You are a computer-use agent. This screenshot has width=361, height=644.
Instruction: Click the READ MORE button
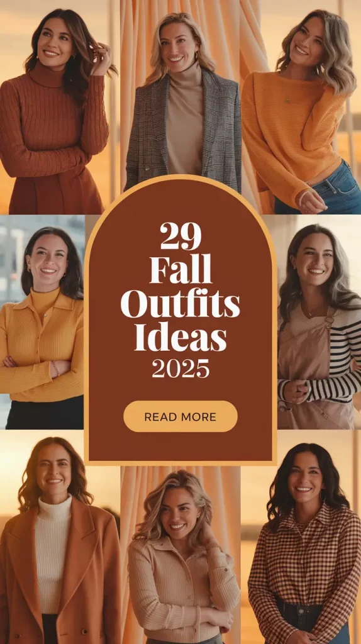click(x=181, y=416)
